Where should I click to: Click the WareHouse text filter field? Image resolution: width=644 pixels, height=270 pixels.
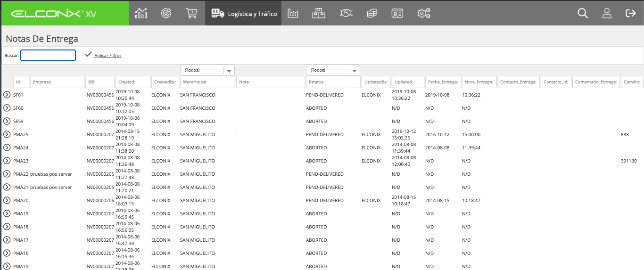pyautogui.click(x=207, y=82)
